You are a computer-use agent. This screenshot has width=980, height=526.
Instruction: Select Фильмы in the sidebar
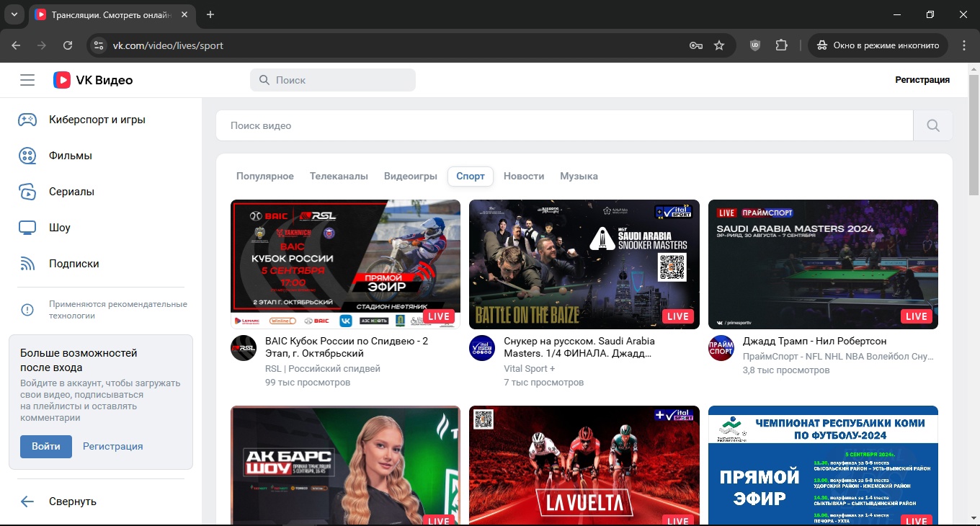71,156
